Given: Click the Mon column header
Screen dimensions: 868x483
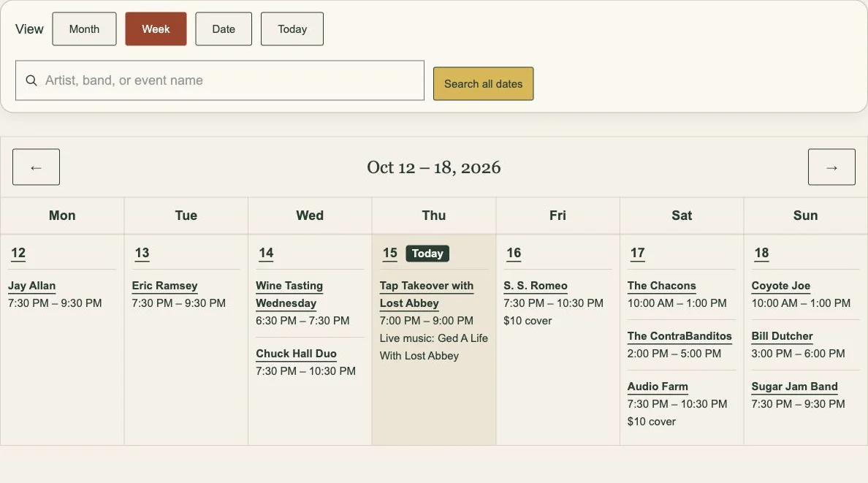Looking at the screenshot, I should (62, 216).
